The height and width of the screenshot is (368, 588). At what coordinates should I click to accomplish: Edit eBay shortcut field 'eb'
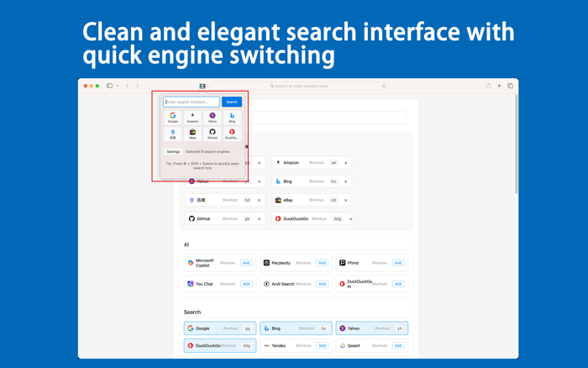pyautogui.click(x=333, y=200)
